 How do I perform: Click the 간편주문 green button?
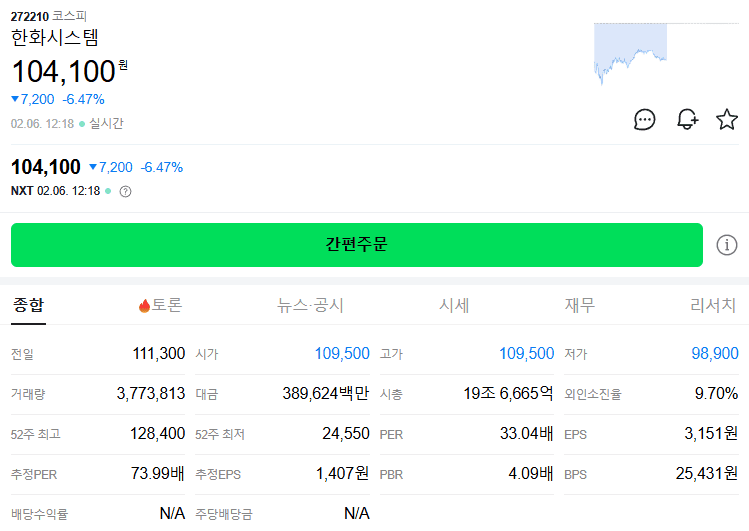coord(357,244)
